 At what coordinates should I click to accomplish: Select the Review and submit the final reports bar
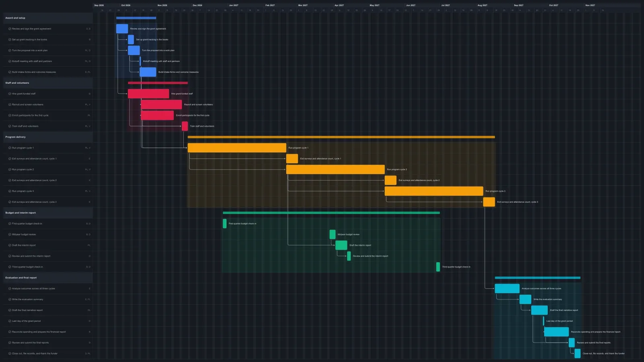(x=572, y=343)
